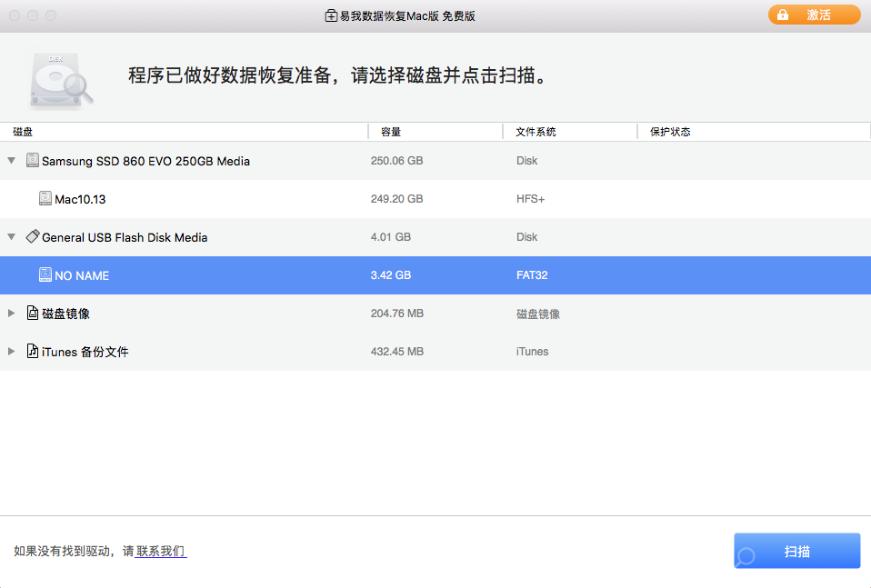Collapse the Samsung SSD 860 EVO entry
The image size is (871, 588).
coord(11,160)
